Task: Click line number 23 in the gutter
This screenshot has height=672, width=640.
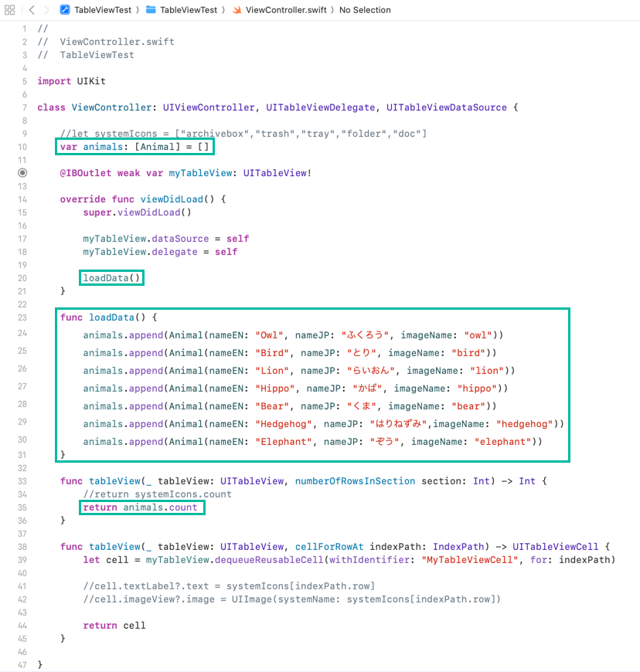Action: point(22,317)
